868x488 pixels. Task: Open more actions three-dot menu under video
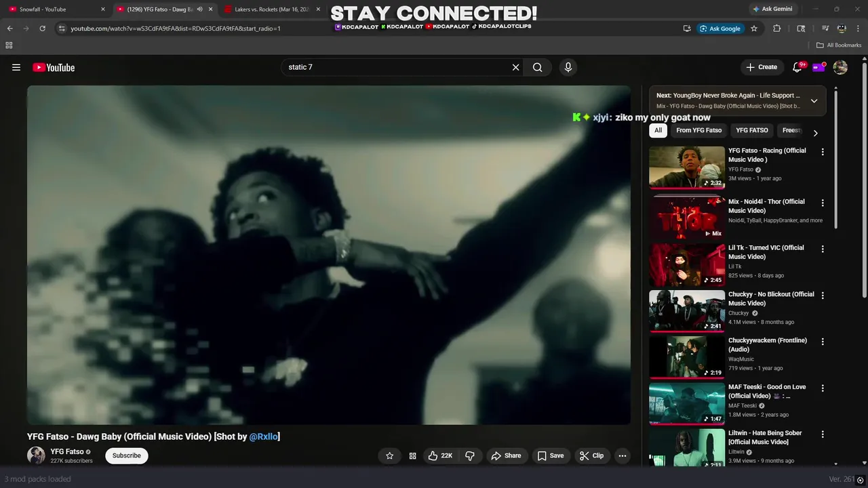[x=623, y=455]
